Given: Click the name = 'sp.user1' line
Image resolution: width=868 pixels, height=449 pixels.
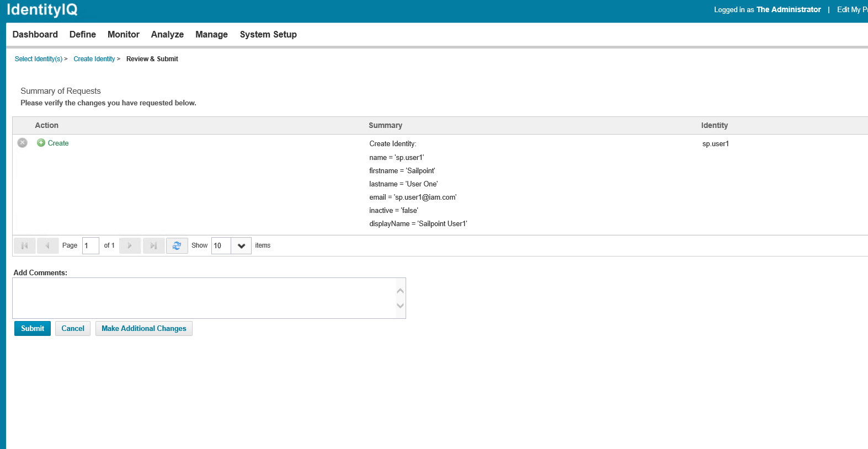Looking at the screenshot, I should 397,157.
